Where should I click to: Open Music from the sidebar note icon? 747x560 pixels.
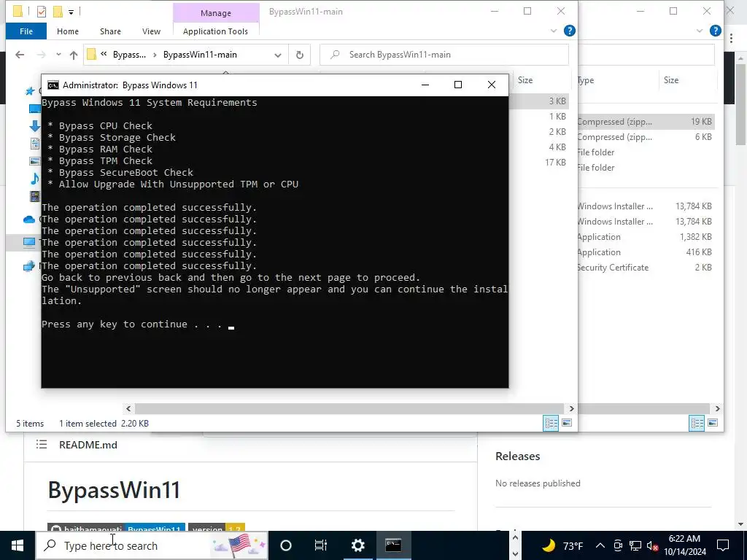click(x=34, y=179)
